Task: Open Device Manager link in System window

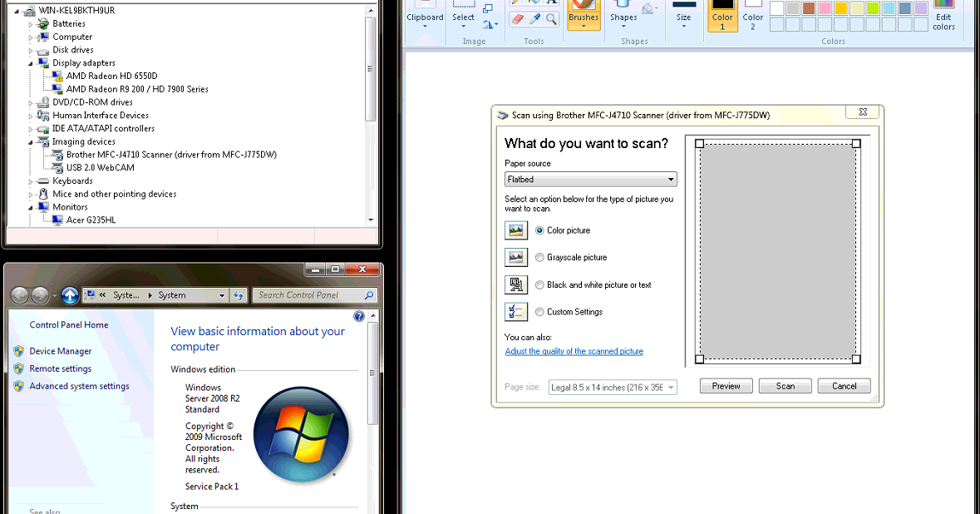Action: point(61,352)
